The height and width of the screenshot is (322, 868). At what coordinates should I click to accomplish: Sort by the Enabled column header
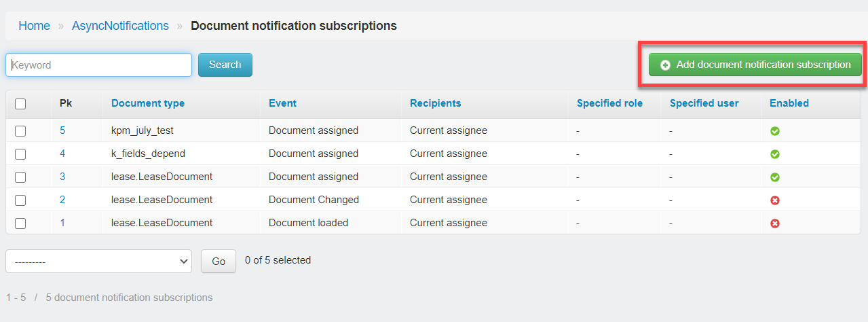[789, 103]
